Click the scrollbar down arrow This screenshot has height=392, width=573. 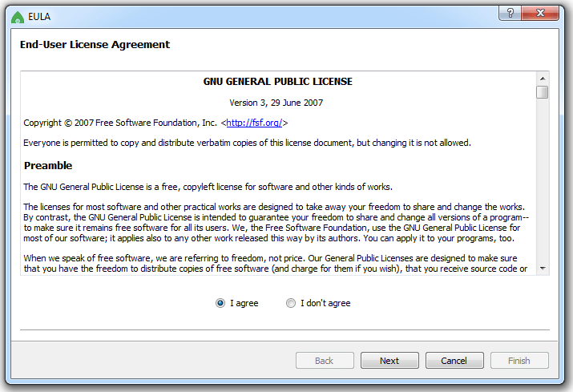543,269
